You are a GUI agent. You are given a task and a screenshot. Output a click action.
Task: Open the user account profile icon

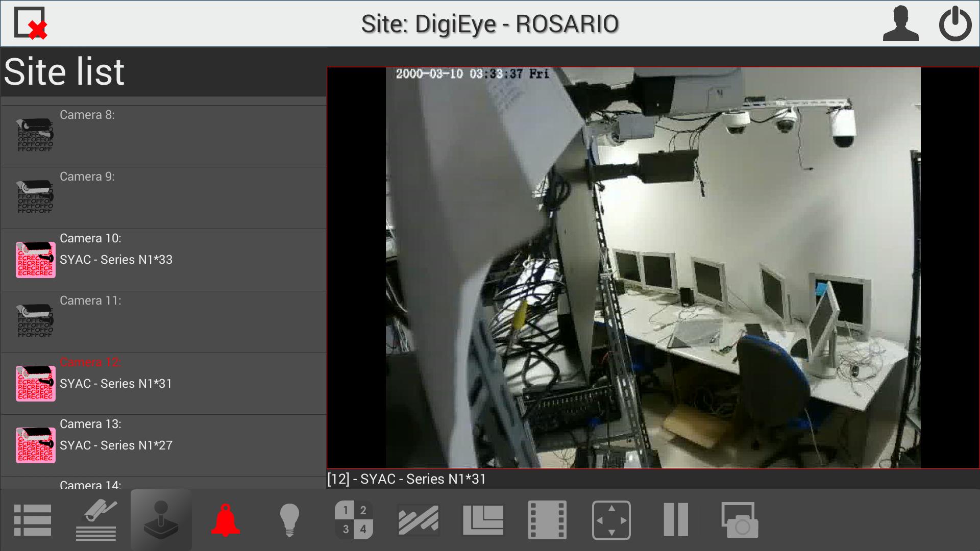click(x=901, y=23)
